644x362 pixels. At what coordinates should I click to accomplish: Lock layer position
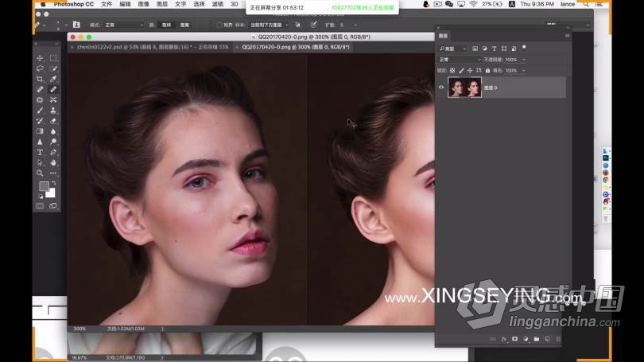point(470,71)
